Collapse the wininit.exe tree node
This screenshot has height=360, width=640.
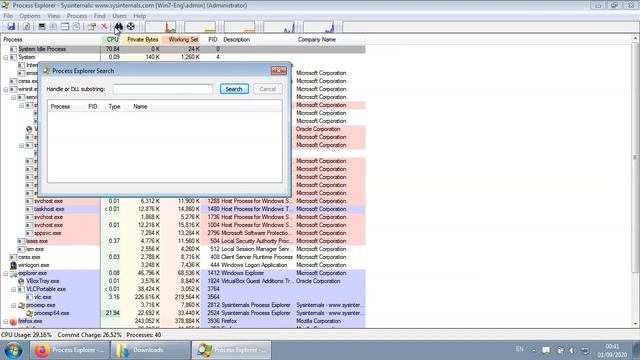6,89
